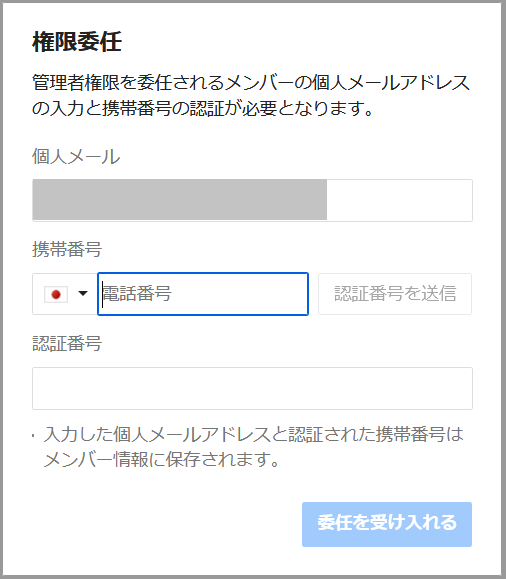
Task: Expand the country selector next to the phone field
Action: click(65, 294)
